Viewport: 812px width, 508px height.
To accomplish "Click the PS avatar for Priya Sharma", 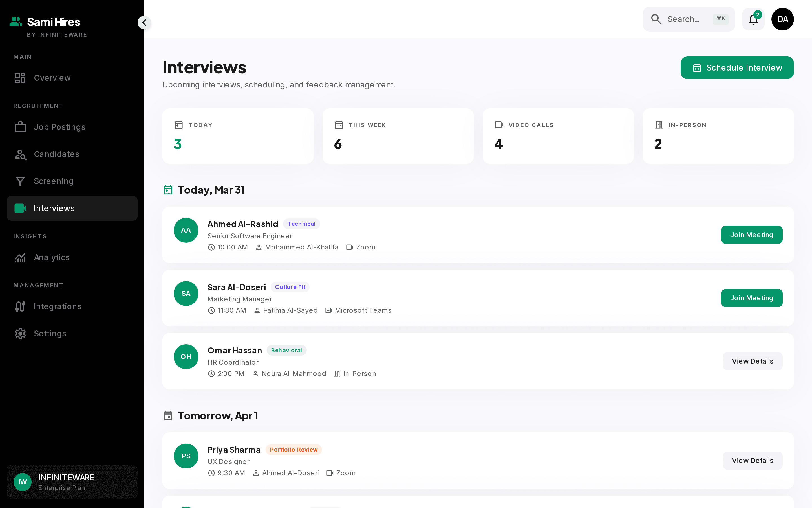I will 186,456.
